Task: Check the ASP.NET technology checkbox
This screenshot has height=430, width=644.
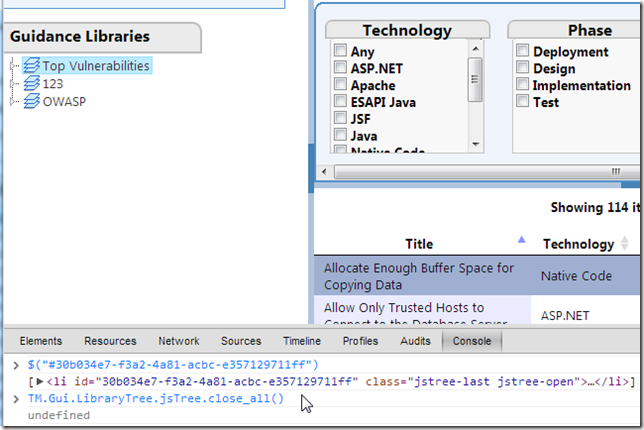Action: click(x=341, y=68)
